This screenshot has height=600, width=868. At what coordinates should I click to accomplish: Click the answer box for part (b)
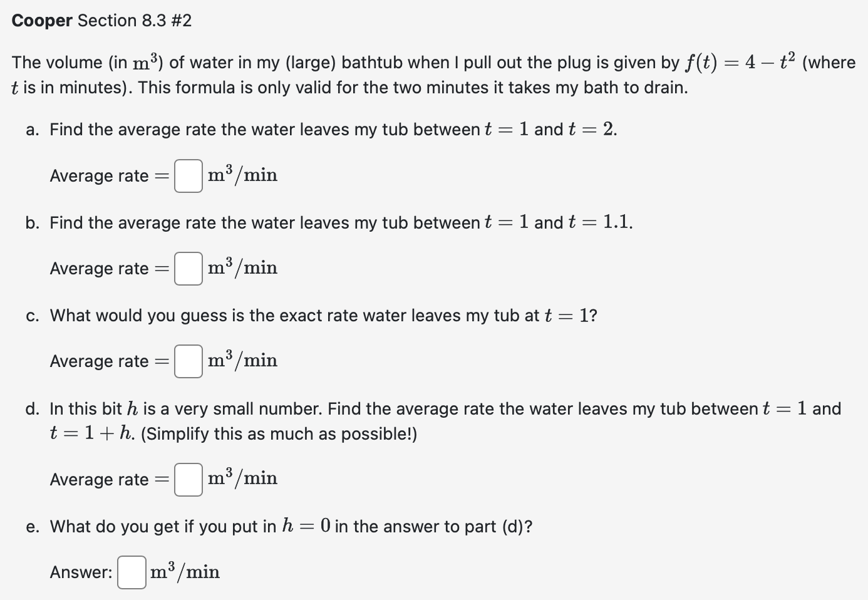pyautogui.click(x=187, y=268)
